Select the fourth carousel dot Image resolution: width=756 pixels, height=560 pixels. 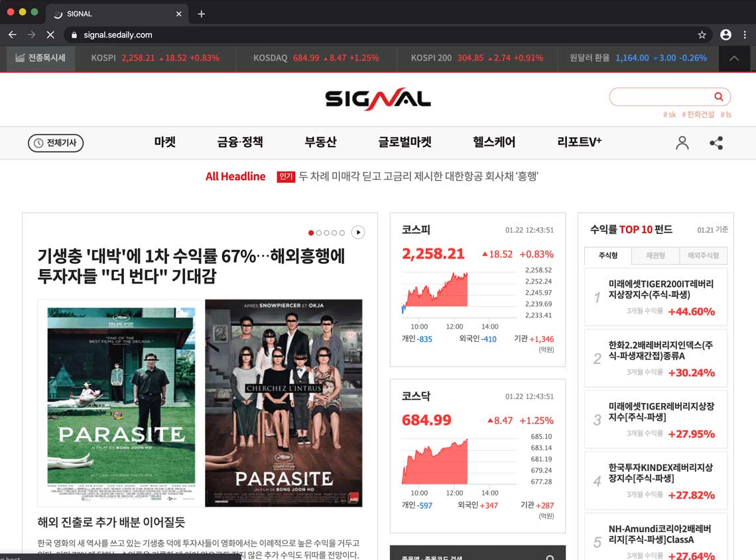(x=334, y=233)
